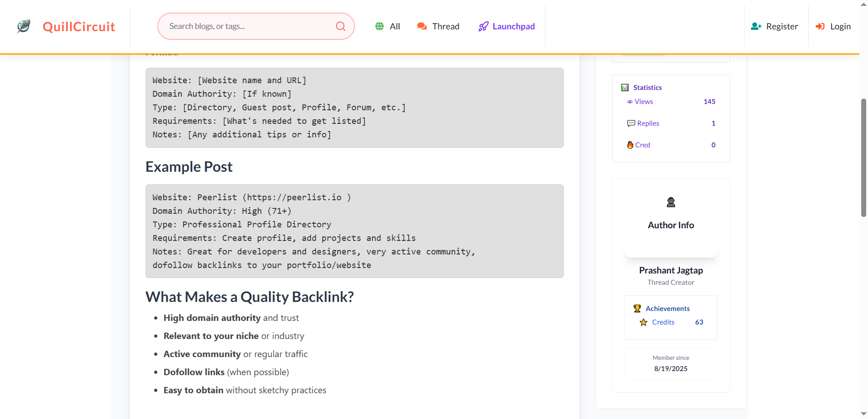Click the Type: Professional Profile Directory line
The image size is (868, 419).
(x=242, y=225)
